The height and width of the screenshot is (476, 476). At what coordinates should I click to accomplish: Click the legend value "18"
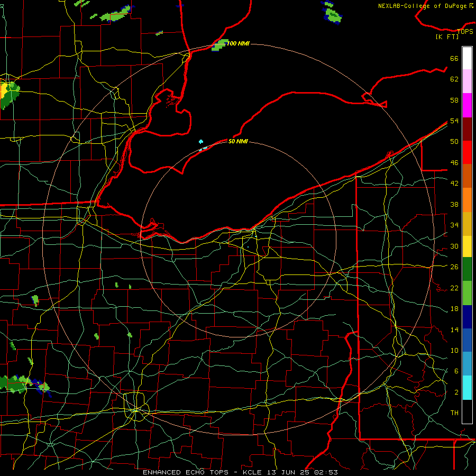(x=454, y=309)
